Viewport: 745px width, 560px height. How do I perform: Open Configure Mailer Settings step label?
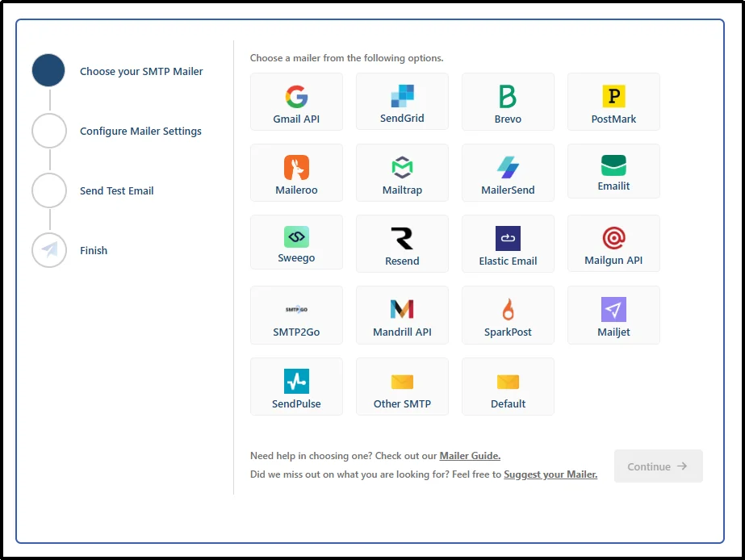[140, 131]
